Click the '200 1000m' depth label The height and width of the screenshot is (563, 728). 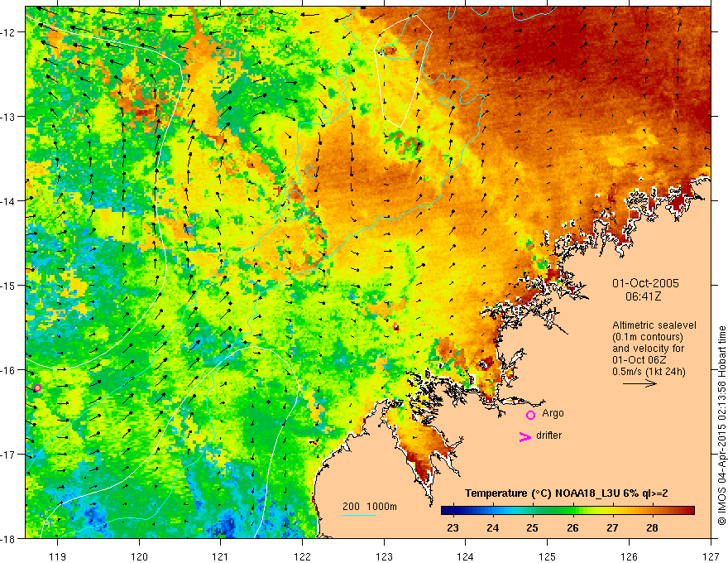click(x=370, y=507)
